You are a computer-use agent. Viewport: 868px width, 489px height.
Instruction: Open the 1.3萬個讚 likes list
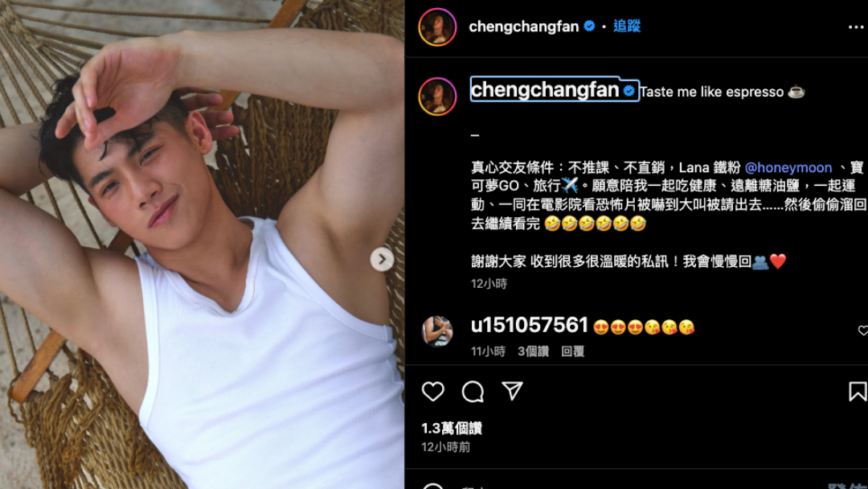[452, 428]
